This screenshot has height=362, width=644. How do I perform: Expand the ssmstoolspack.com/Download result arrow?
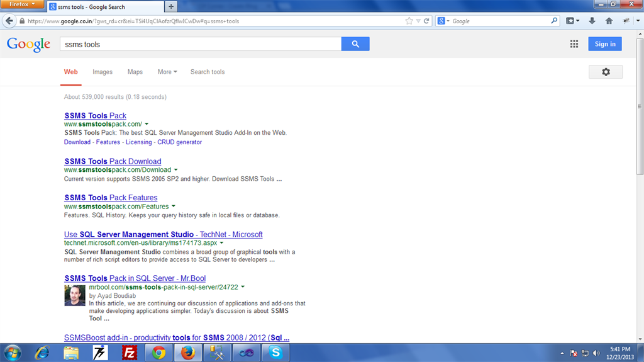176,170
